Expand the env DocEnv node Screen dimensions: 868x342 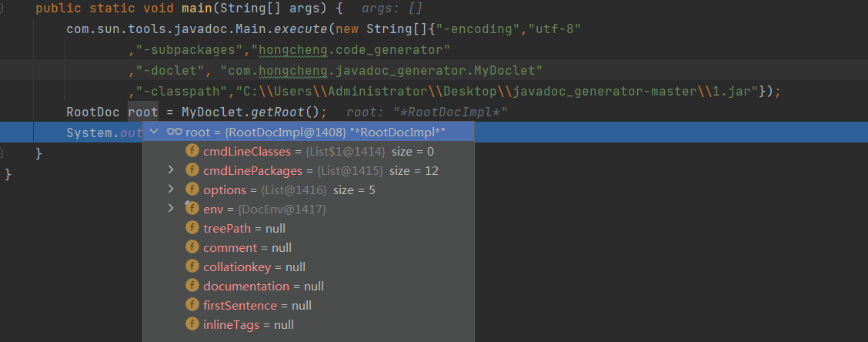click(172, 209)
